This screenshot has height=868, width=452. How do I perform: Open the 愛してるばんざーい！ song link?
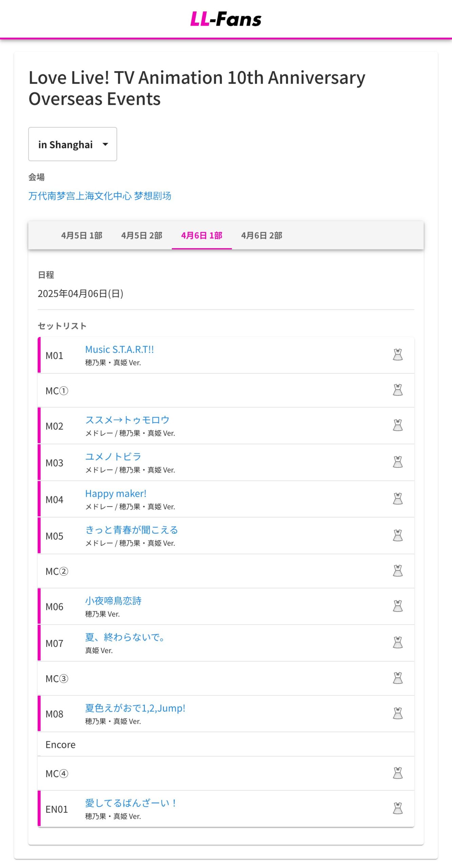(x=130, y=803)
